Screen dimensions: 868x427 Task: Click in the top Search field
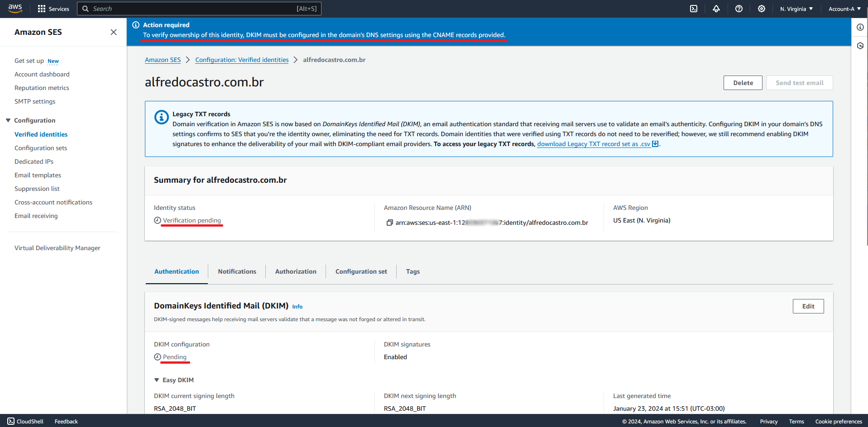199,9
